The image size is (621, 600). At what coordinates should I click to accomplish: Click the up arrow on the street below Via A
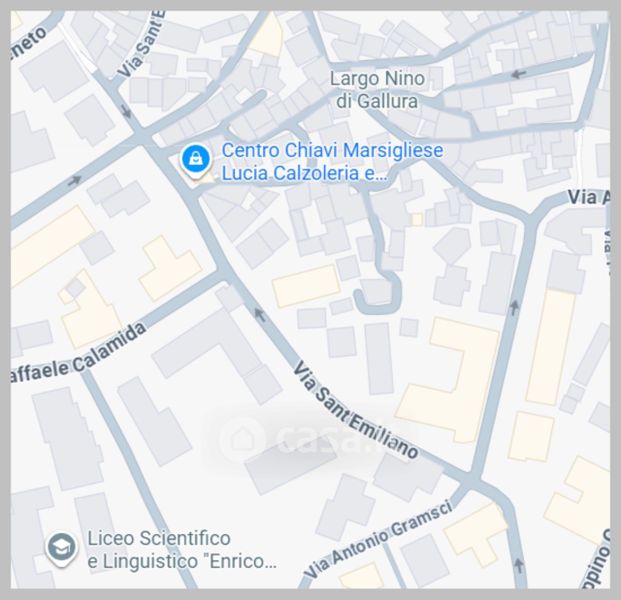pyautogui.click(x=514, y=308)
